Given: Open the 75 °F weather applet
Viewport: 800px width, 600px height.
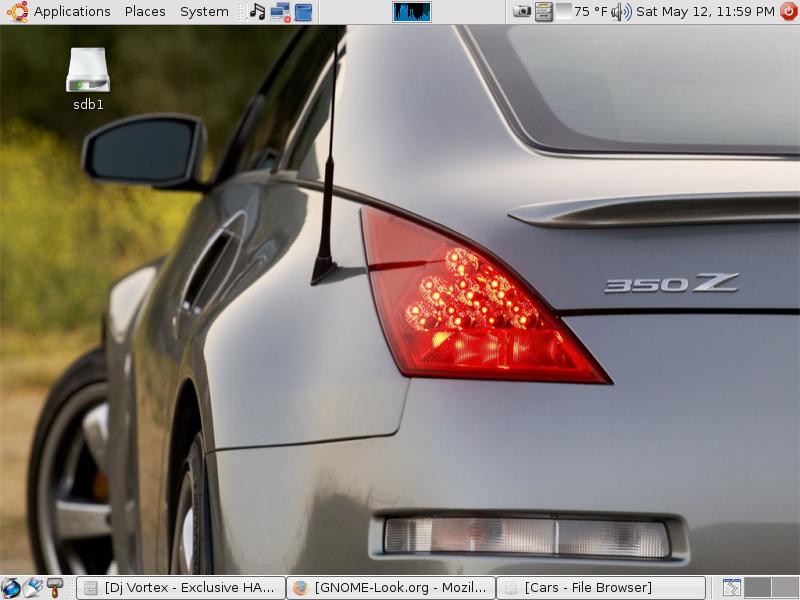Looking at the screenshot, I should pyautogui.click(x=582, y=11).
